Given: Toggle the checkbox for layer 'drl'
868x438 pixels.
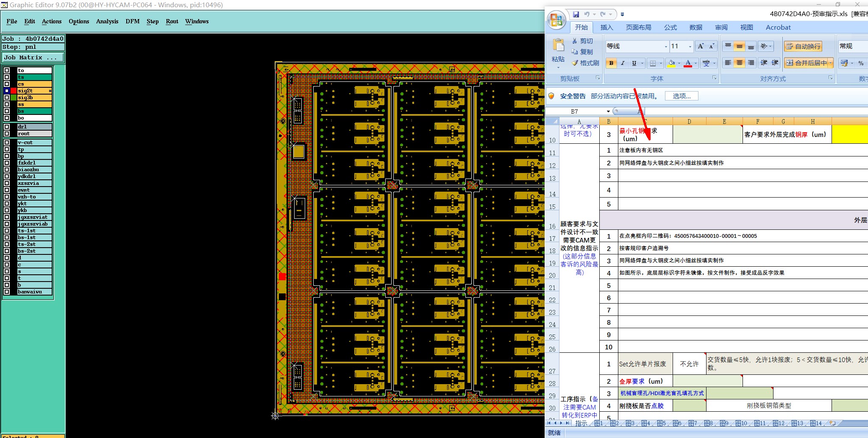Looking at the screenshot, I should tap(7, 127).
